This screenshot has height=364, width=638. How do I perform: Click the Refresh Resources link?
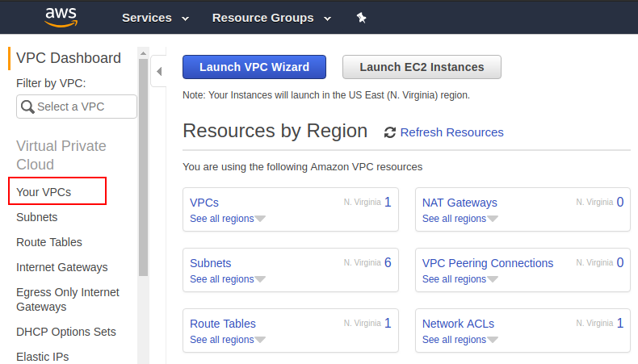[x=451, y=132]
